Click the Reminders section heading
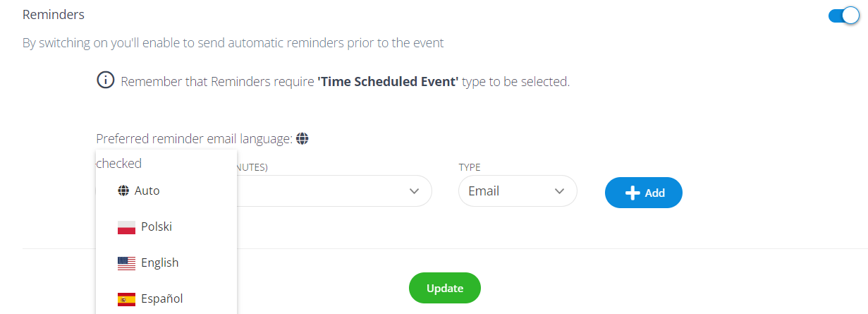The width and height of the screenshot is (868, 314). (54, 15)
